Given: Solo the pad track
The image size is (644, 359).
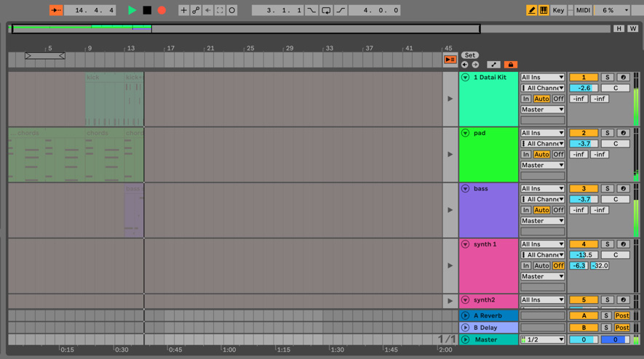Looking at the screenshot, I should pyautogui.click(x=608, y=133).
